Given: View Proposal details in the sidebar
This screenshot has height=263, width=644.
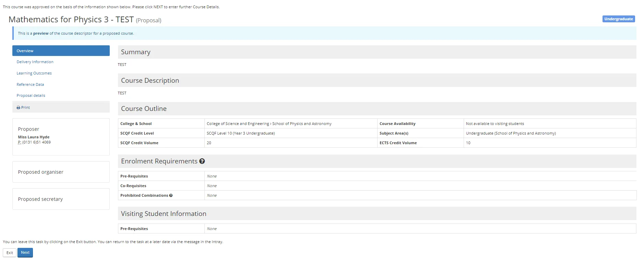Looking at the screenshot, I should pos(31,95).
